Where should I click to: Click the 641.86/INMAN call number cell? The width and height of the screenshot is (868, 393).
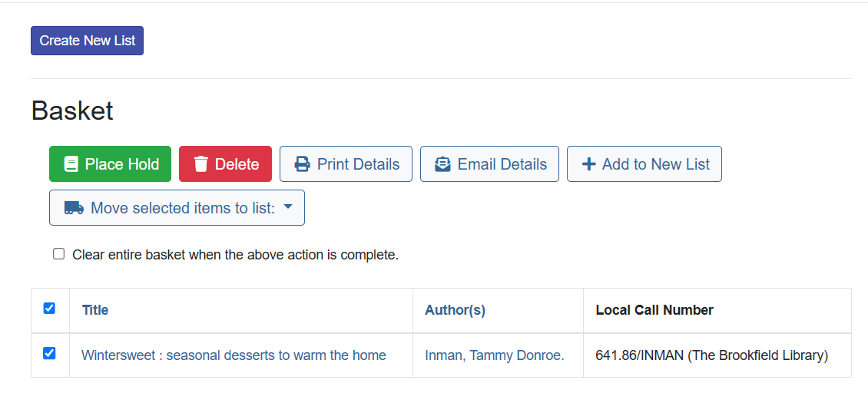711,355
